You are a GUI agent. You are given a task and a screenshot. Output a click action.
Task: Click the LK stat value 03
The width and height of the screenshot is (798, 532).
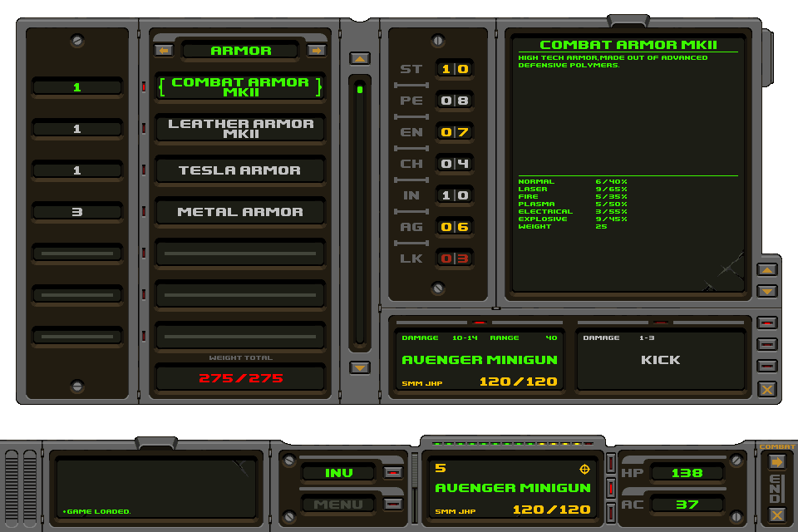coord(455,259)
